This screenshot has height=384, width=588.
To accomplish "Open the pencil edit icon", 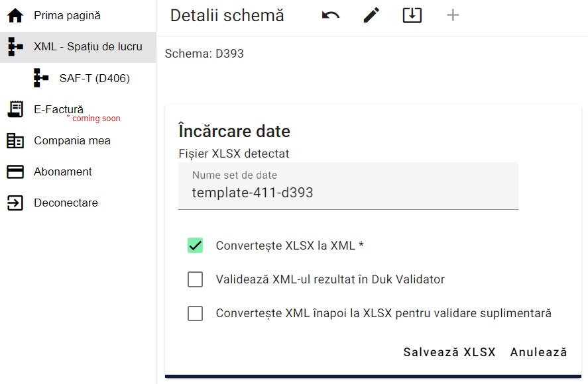I will click(371, 15).
